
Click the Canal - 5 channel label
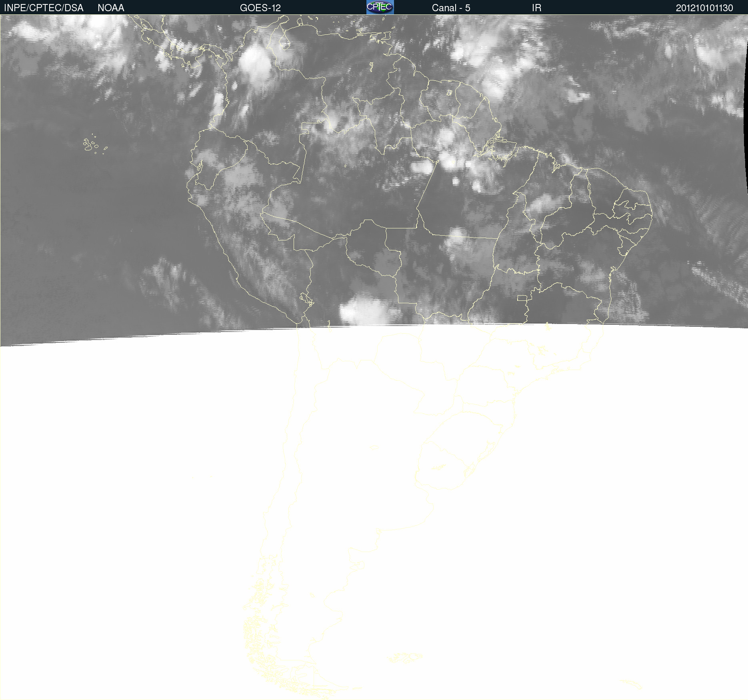pyautogui.click(x=451, y=8)
